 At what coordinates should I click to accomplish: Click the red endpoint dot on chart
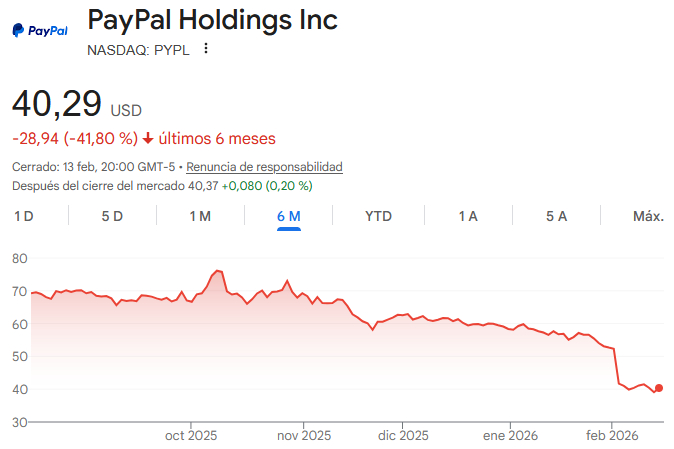[x=658, y=388]
